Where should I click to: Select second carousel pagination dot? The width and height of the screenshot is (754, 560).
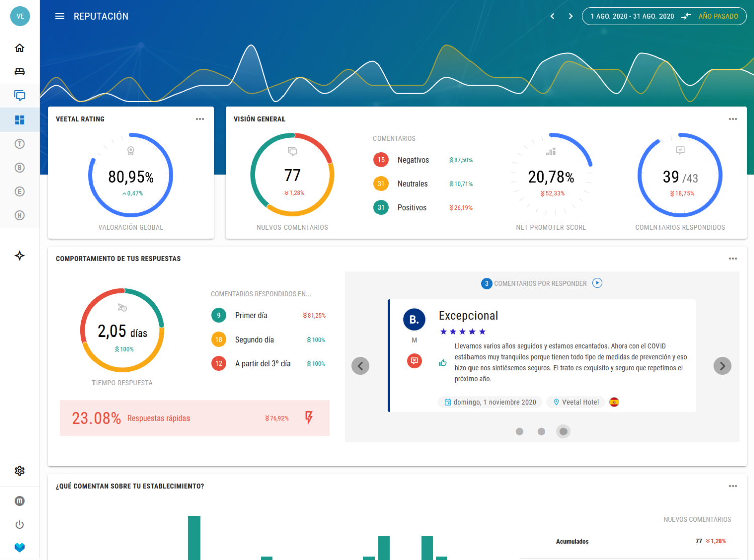point(541,431)
